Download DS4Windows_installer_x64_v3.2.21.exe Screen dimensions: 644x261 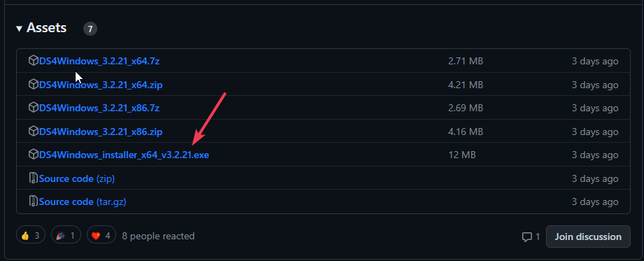pos(124,155)
